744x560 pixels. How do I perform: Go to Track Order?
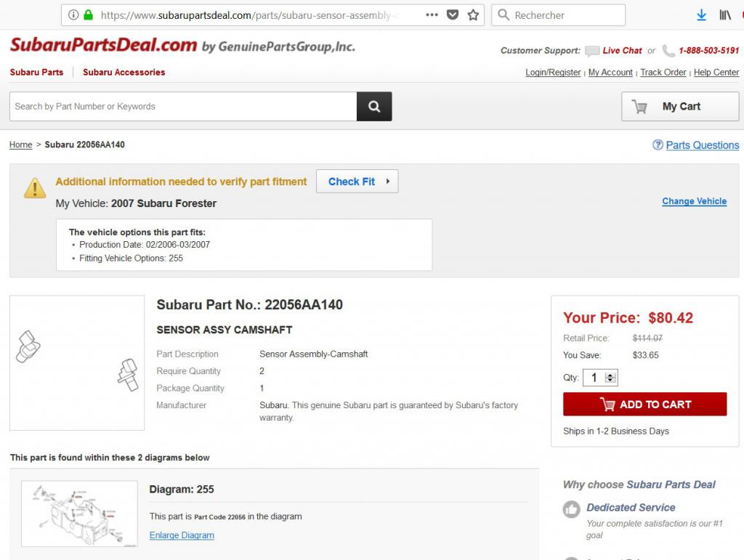[663, 73]
